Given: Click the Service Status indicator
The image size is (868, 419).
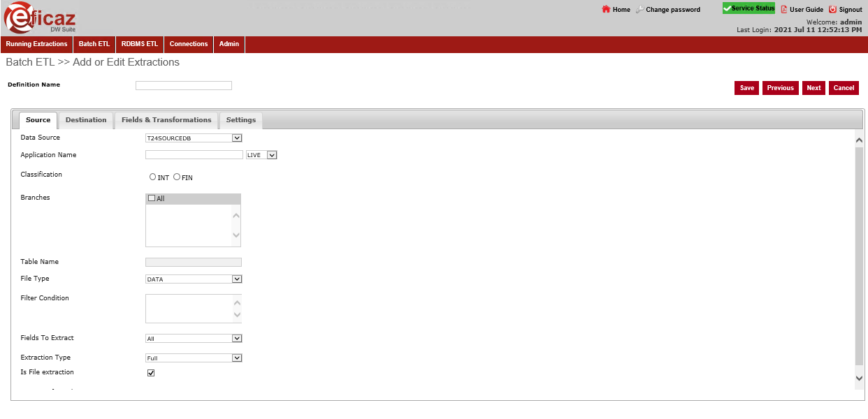Looking at the screenshot, I should pos(748,8).
